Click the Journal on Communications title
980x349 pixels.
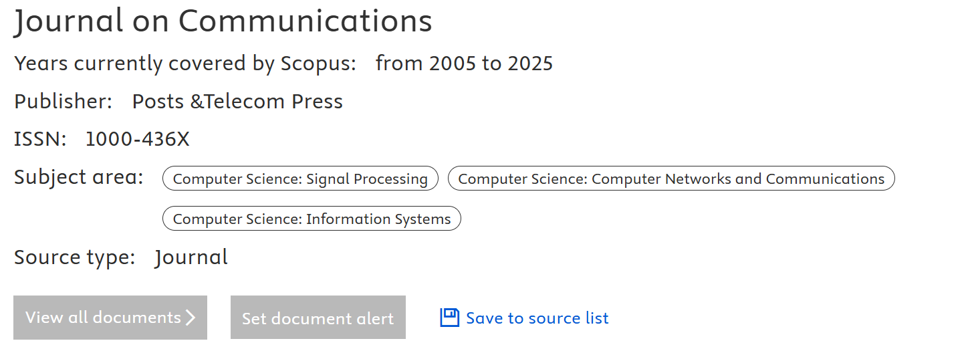tap(223, 21)
